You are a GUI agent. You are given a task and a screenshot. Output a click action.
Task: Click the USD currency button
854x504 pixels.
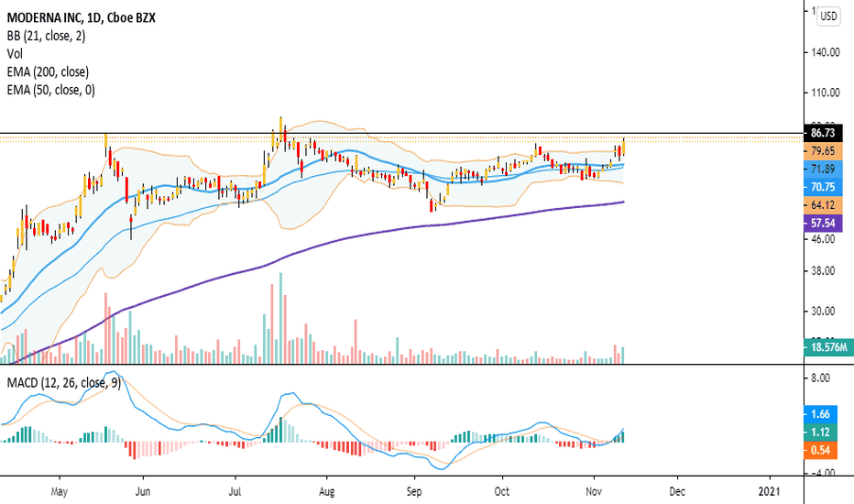pos(828,16)
